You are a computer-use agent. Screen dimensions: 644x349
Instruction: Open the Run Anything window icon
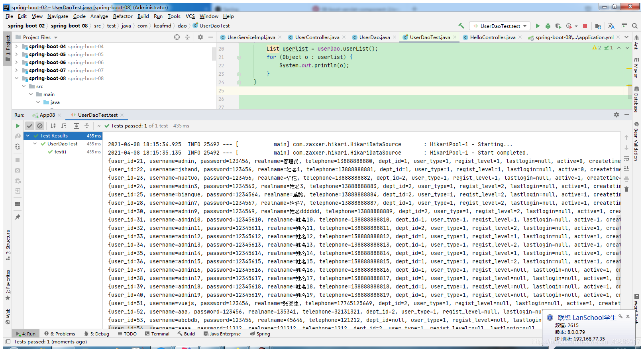tap(624, 26)
